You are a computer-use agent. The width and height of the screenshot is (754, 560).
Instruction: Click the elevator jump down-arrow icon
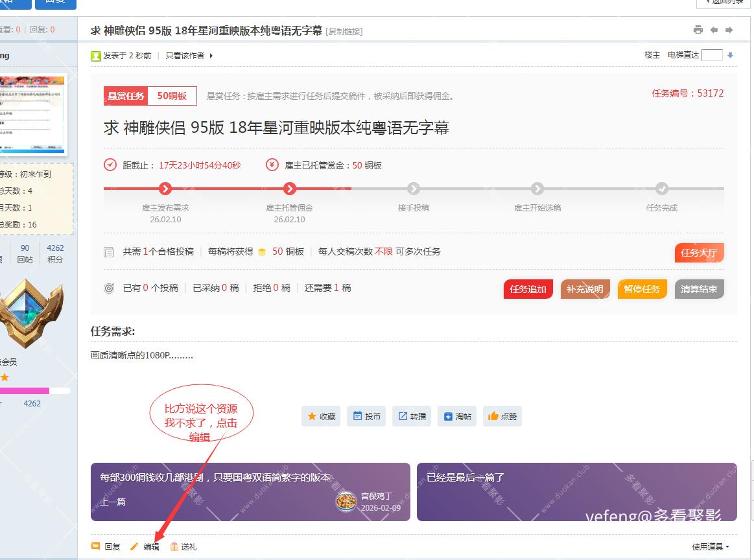coord(730,56)
